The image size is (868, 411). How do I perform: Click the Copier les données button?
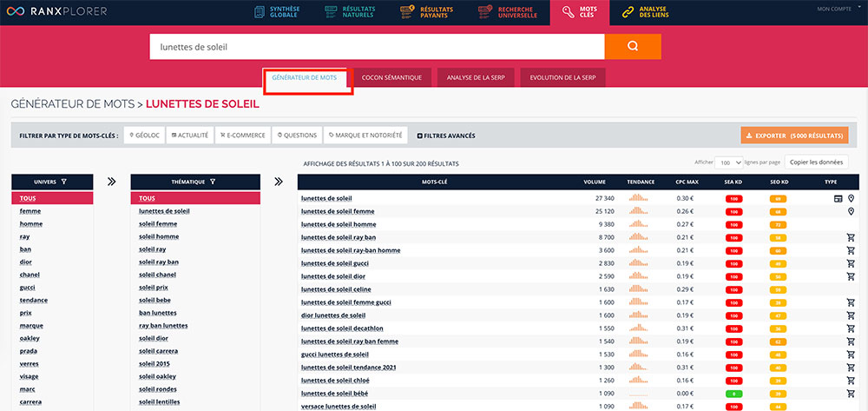pyautogui.click(x=816, y=162)
